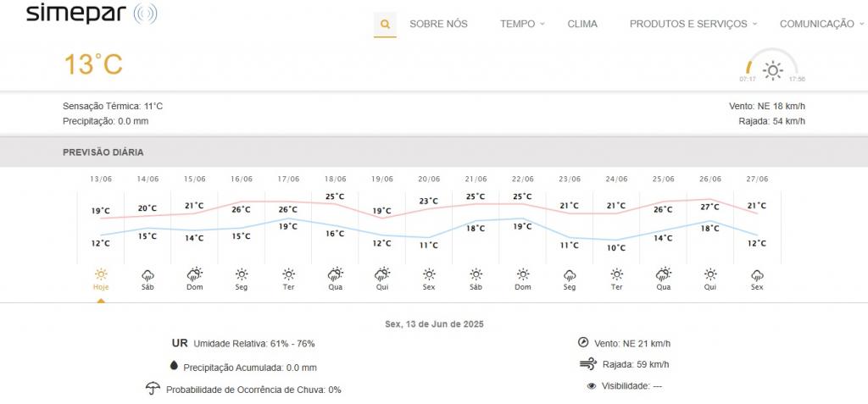Click the Qui 19/06 day label

point(382,287)
